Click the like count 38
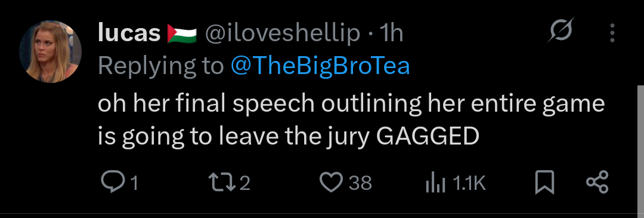Viewport: 644px width, 218px height. (x=360, y=183)
